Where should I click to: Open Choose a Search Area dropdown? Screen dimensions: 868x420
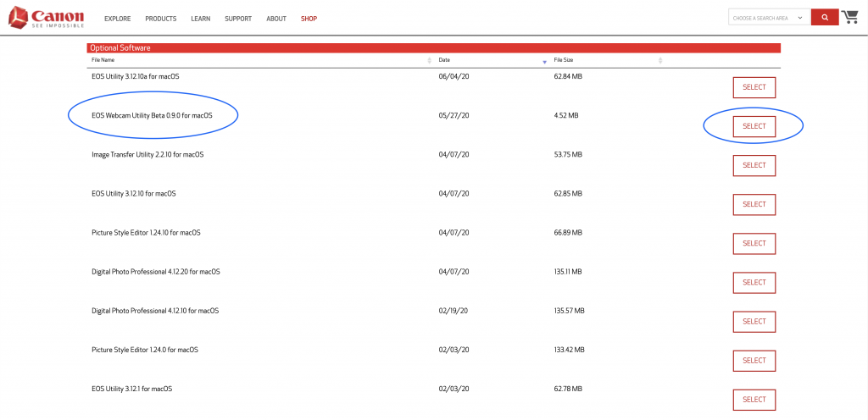(x=769, y=18)
